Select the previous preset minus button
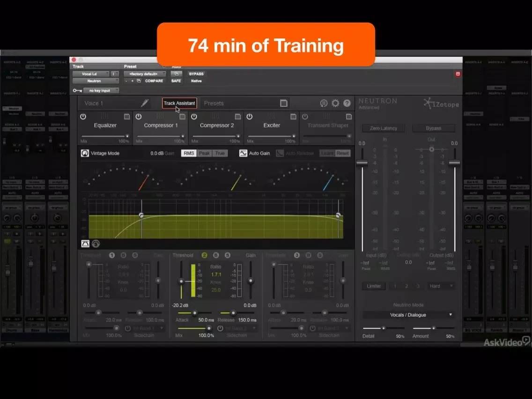The width and height of the screenshot is (532, 399). 126,81
